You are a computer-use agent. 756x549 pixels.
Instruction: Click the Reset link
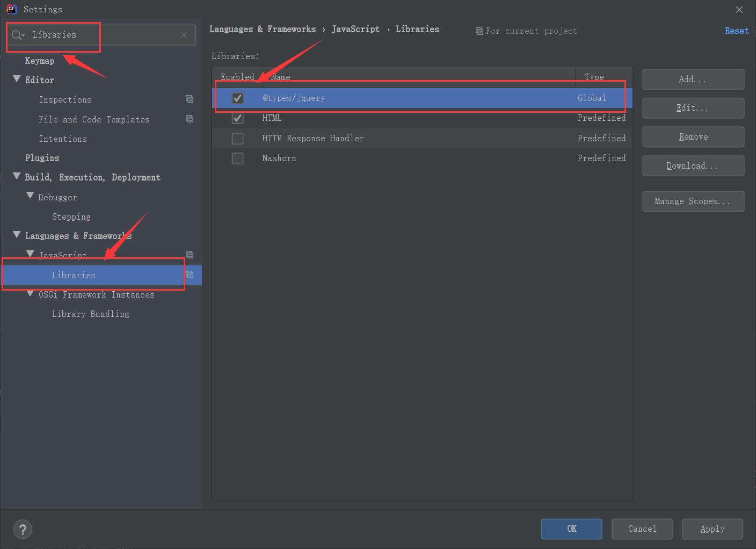click(736, 31)
